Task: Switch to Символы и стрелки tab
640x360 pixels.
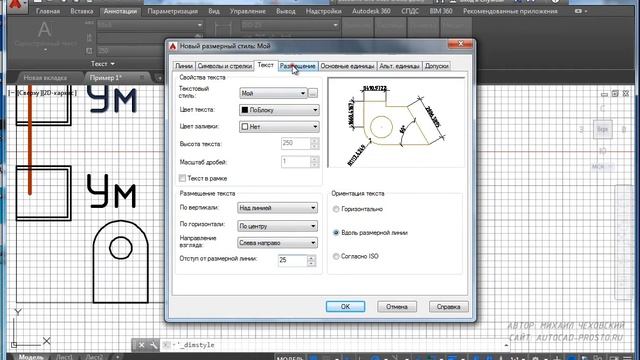Action: tap(224, 66)
